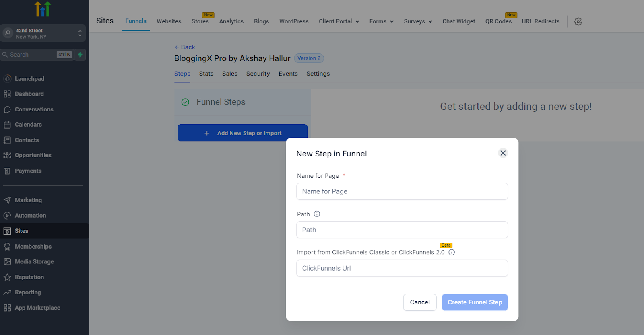Click the ClickFunnels import info icon
Screen dimensions: 644x335
[452, 253]
